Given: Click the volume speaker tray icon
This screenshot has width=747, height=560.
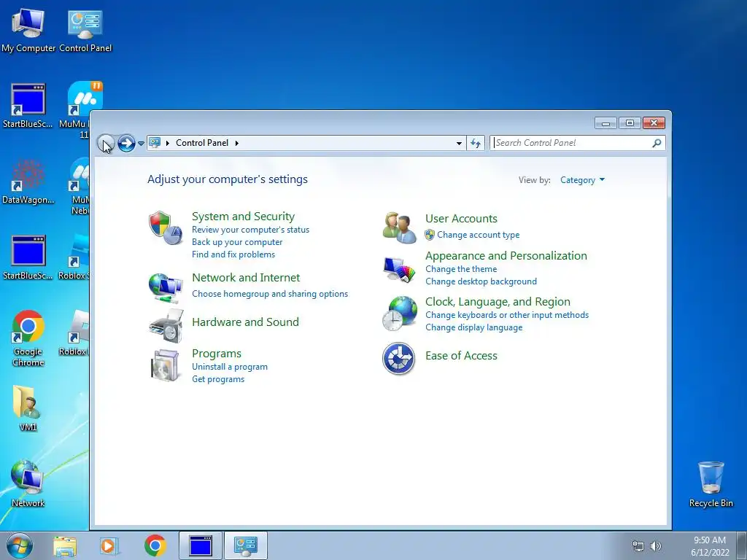Looking at the screenshot, I should [656, 546].
